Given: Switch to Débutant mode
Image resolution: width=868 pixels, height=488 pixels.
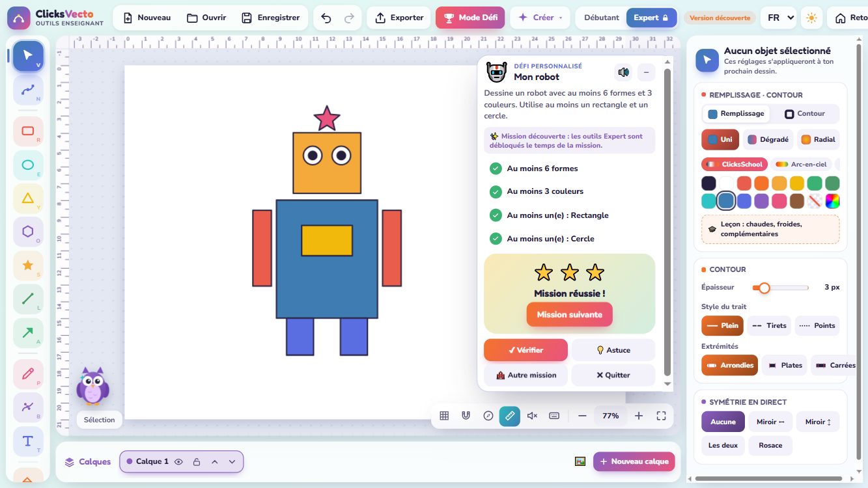Looking at the screenshot, I should click(x=602, y=18).
